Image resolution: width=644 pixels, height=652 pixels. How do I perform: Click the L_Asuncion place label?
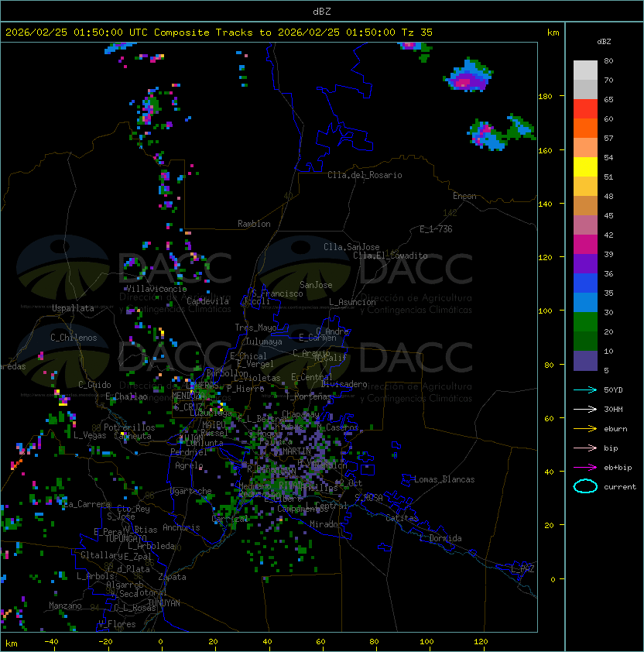[352, 302]
